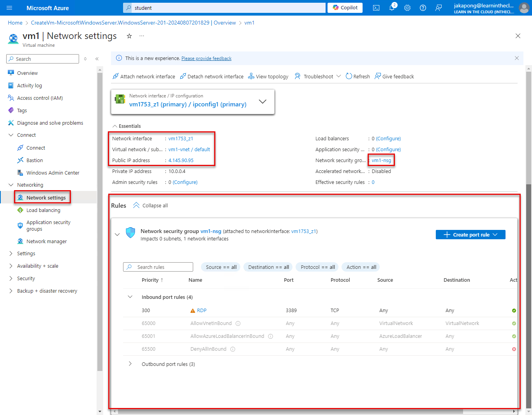Expand the Settings section
The height and width of the screenshot is (415, 532).
click(11, 254)
